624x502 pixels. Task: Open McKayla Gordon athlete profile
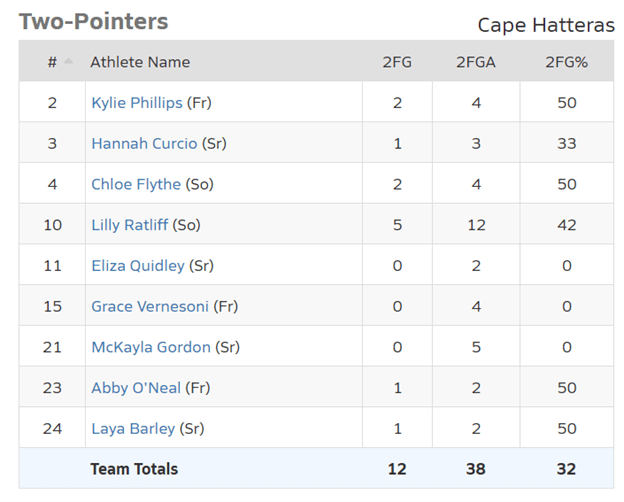[151, 347]
